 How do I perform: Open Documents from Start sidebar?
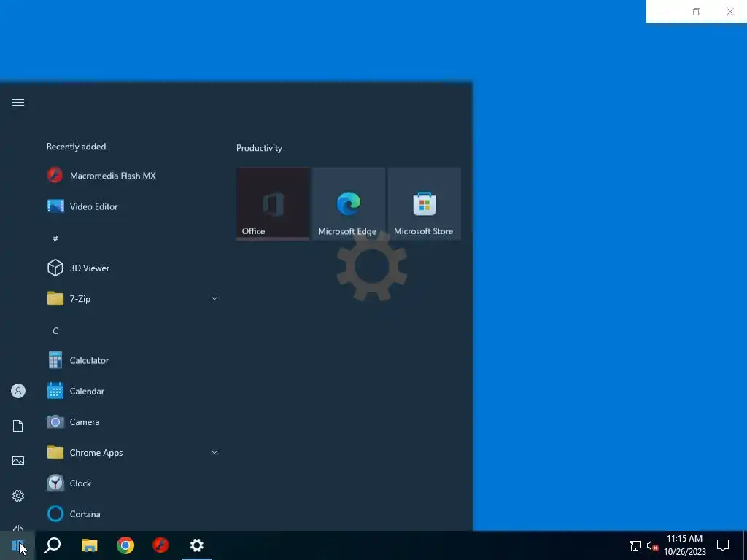point(18,426)
